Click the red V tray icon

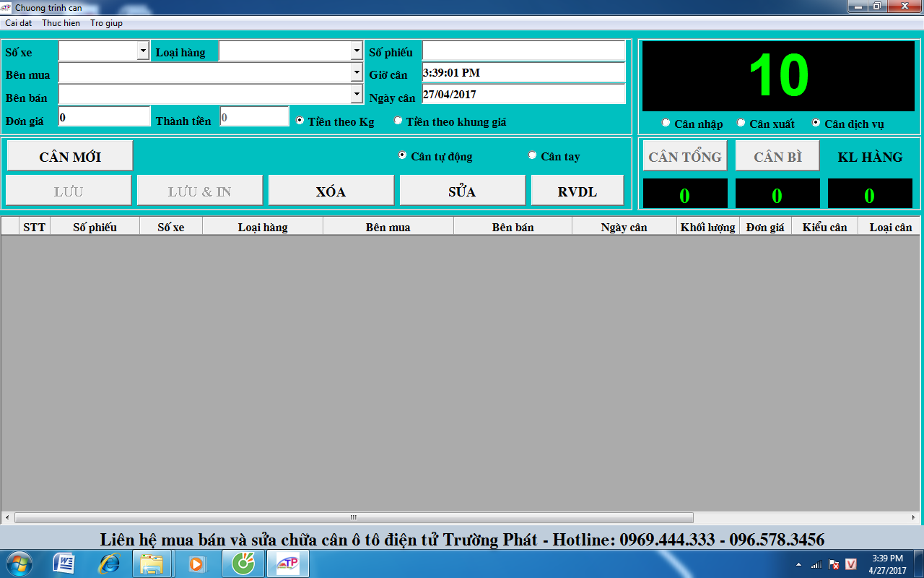[x=851, y=564]
